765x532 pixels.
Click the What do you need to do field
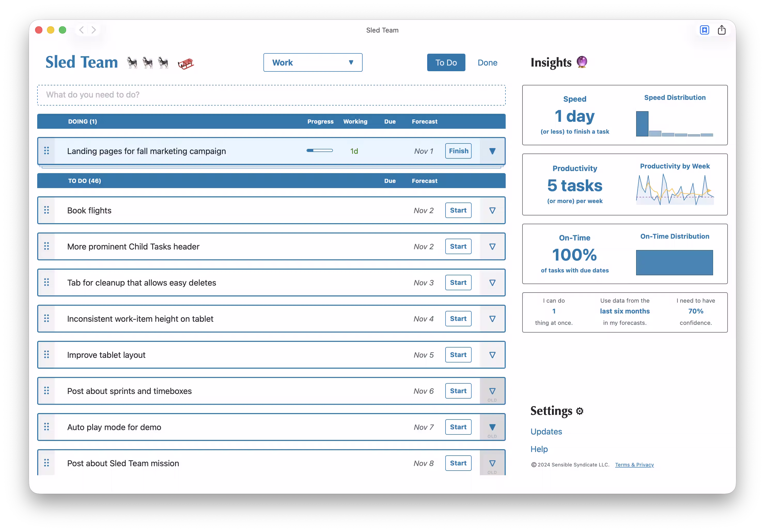(x=271, y=95)
